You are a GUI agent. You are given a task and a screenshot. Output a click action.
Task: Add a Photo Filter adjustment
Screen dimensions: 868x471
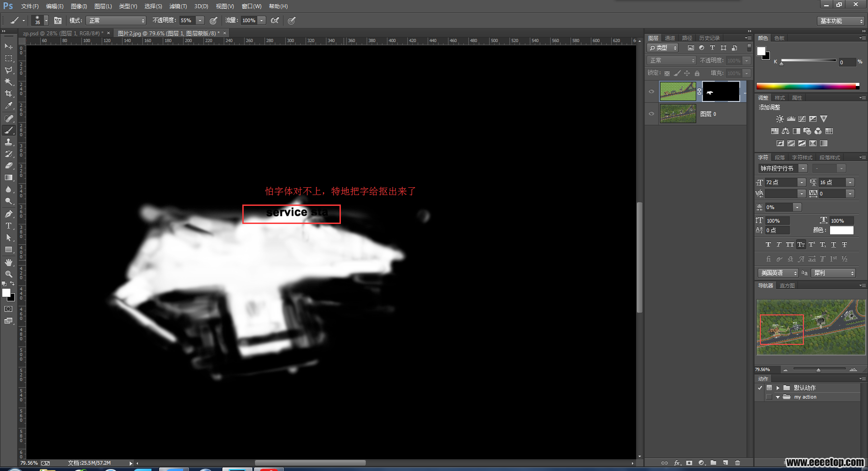pos(807,131)
